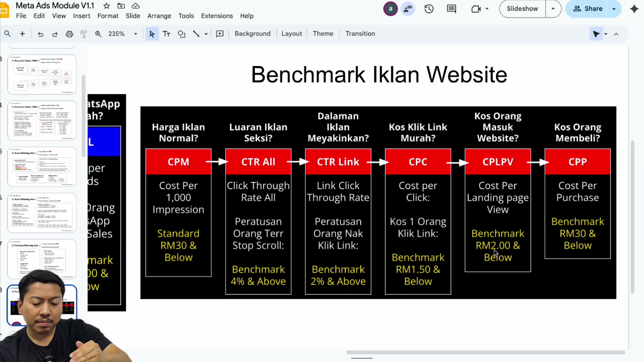Image resolution: width=644 pixels, height=362 pixels.
Task: Expand the Slideshow options arrow
Action: (x=553, y=9)
